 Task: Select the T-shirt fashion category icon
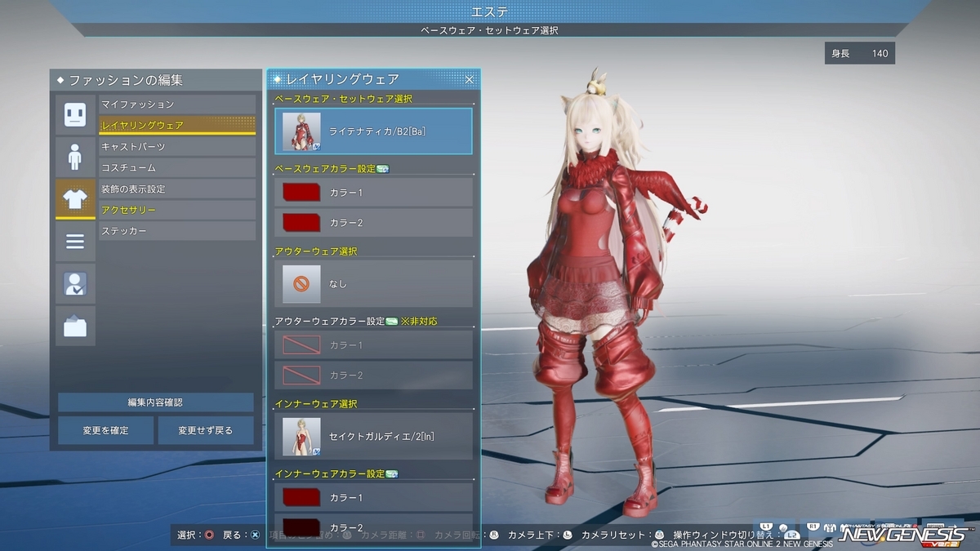tap(75, 199)
